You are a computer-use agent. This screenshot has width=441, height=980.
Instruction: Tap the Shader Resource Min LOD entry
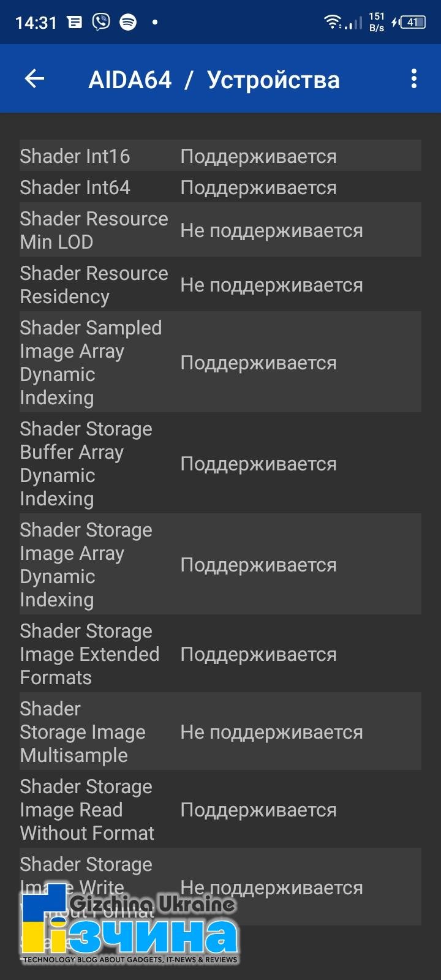click(221, 230)
